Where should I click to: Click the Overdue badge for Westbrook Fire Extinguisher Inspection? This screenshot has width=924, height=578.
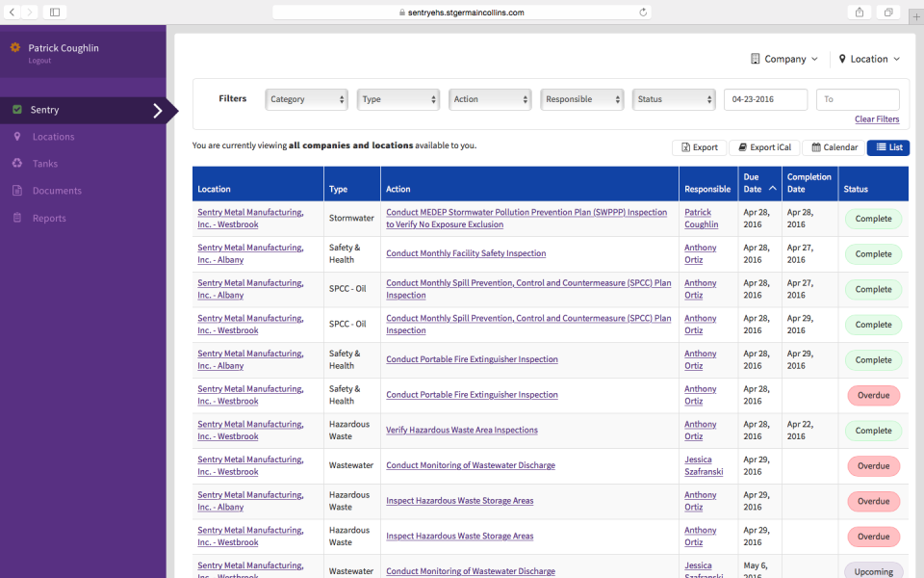pos(873,395)
